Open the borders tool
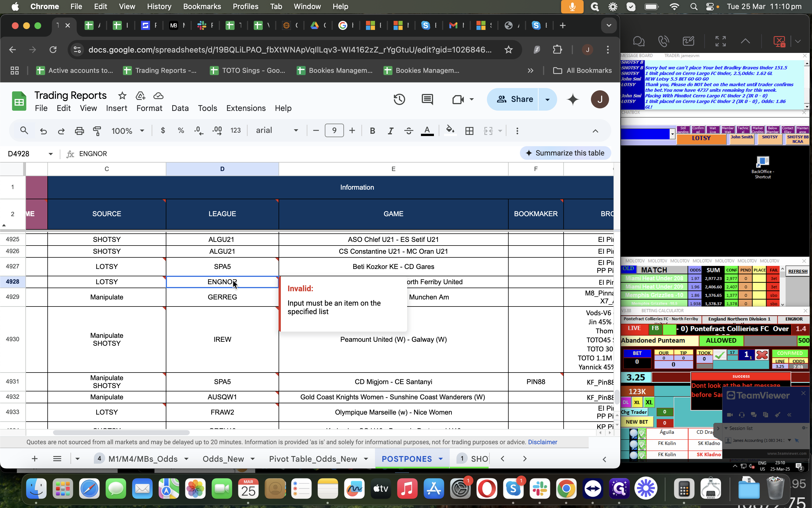Viewport: 812px width, 508px height. [469, 131]
